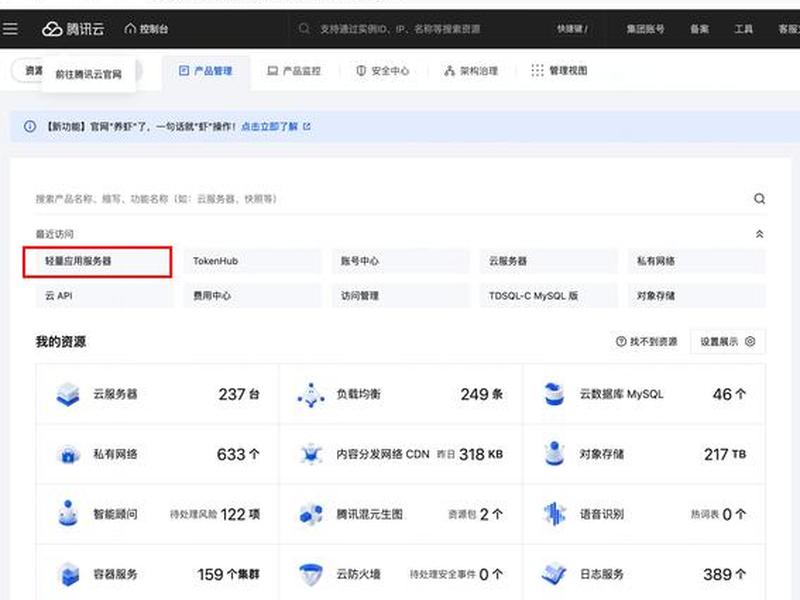Open TDSQL-C MySQL 版 recent item

click(548, 295)
